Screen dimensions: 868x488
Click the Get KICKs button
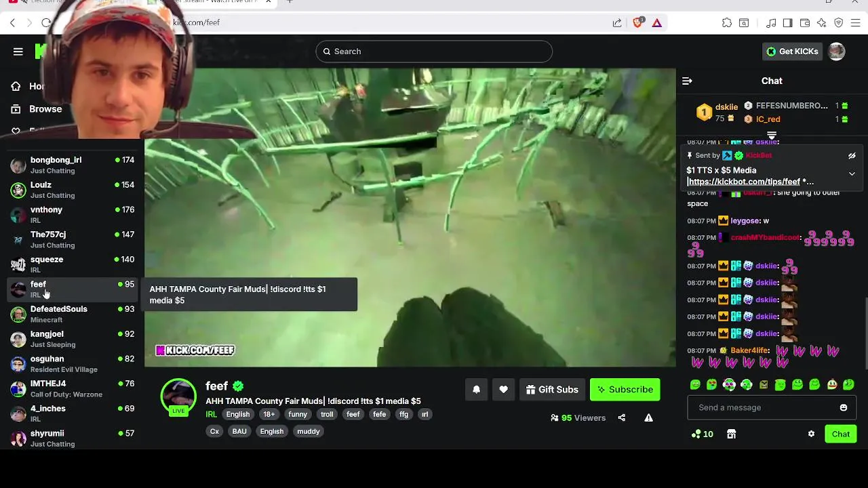(793, 52)
